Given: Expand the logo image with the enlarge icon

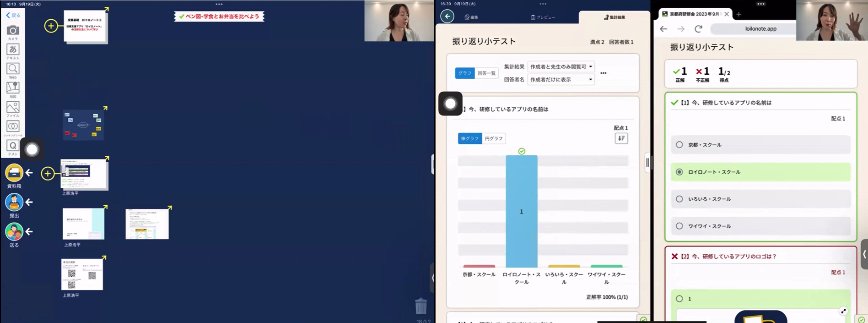Looking at the screenshot, I should (843, 311).
